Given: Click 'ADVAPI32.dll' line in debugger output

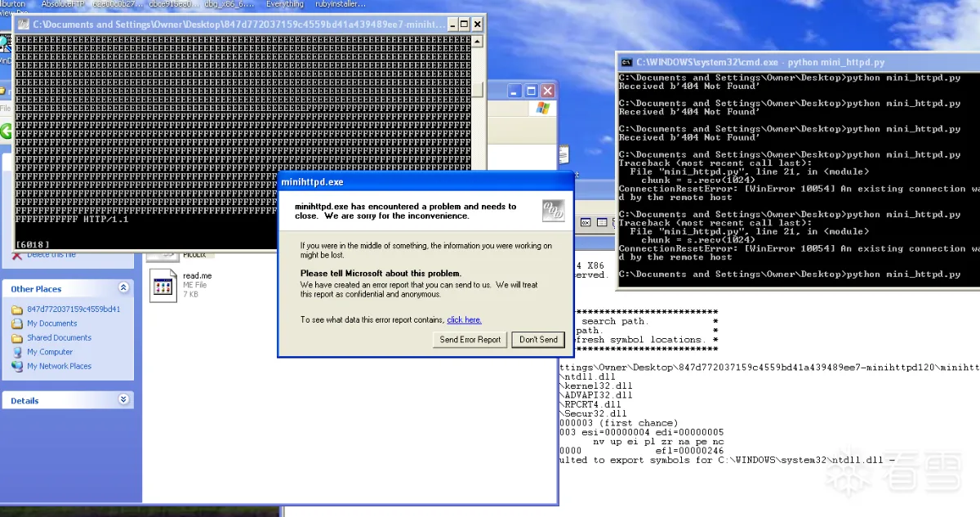Looking at the screenshot, I should pos(595,394).
